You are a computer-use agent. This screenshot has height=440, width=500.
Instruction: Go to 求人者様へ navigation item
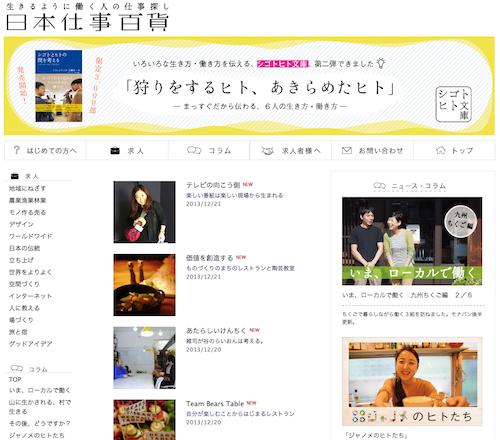click(x=291, y=151)
